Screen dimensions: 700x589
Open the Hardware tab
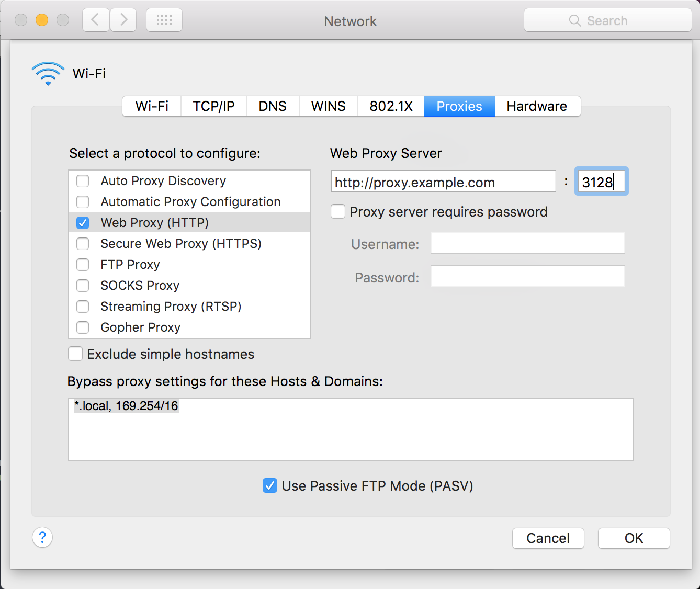click(x=537, y=106)
